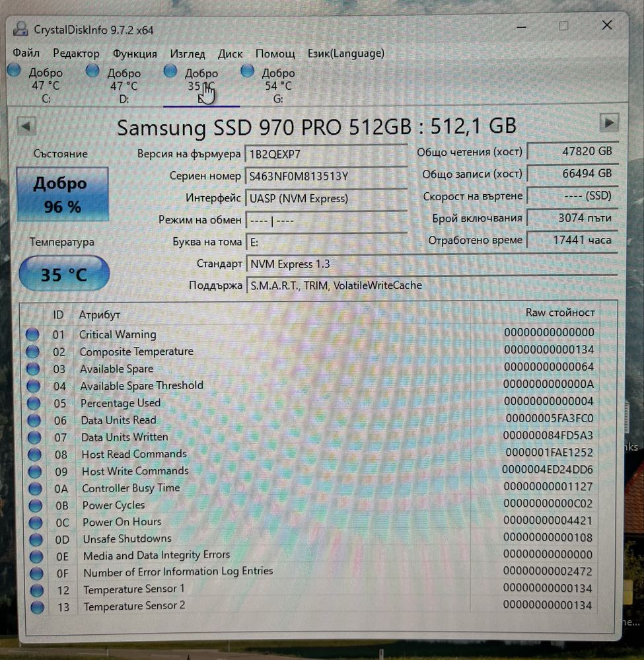Click status orb for Data Units Read row

[34, 420]
